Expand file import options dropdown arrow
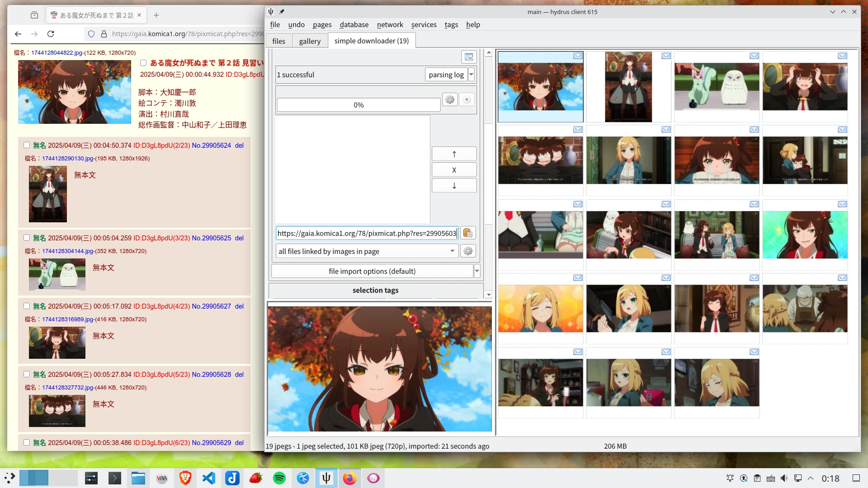The width and height of the screenshot is (868, 488). click(476, 271)
